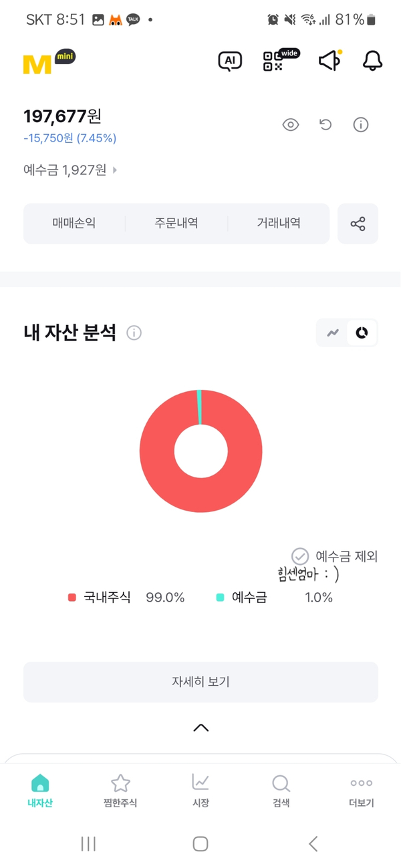The height and width of the screenshot is (868, 401).
Task: Expand the 예수금 1,927원 details arrow
Action: point(115,170)
